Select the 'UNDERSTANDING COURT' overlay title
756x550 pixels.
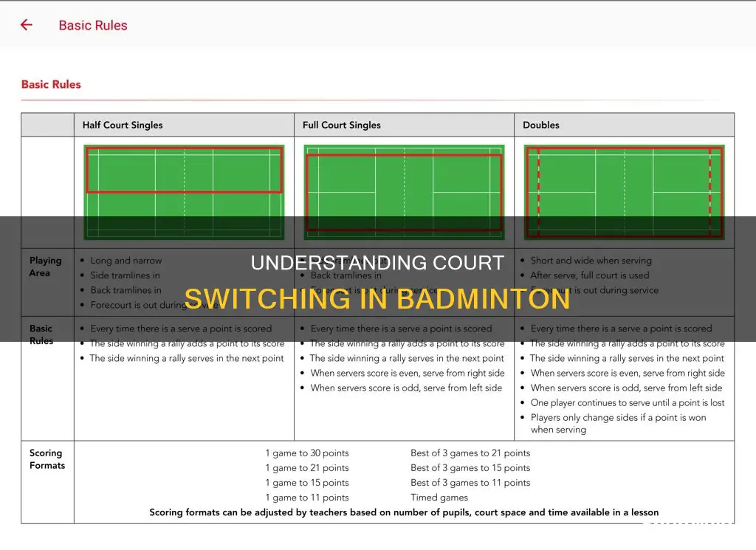coord(377,263)
